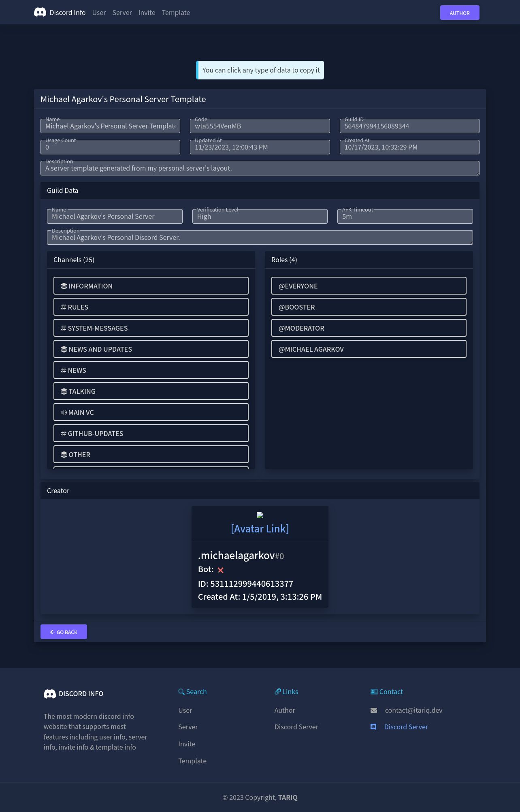Click the INFORMATION category row
520x812 pixels.
pyautogui.click(x=151, y=286)
